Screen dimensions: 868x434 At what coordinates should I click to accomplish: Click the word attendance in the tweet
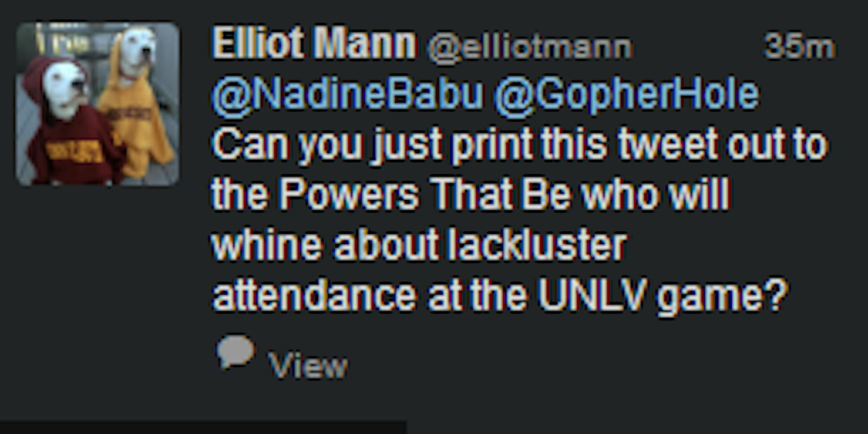[x=314, y=295]
